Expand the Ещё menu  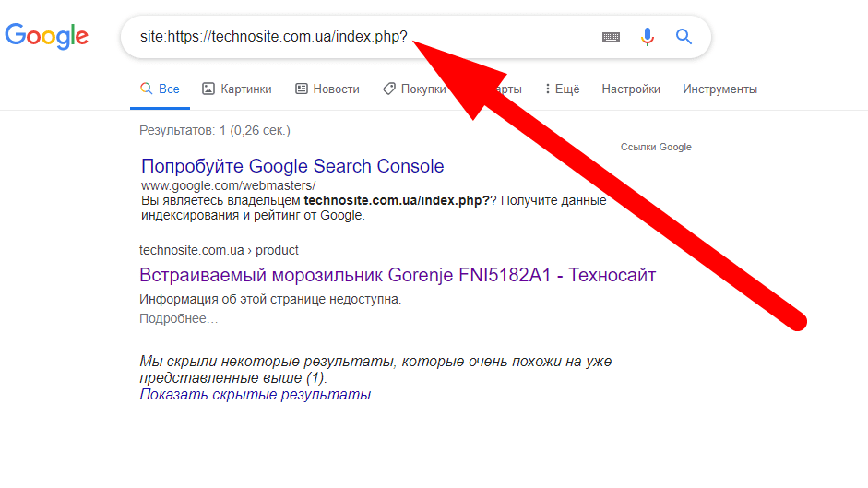[x=563, y=89]
